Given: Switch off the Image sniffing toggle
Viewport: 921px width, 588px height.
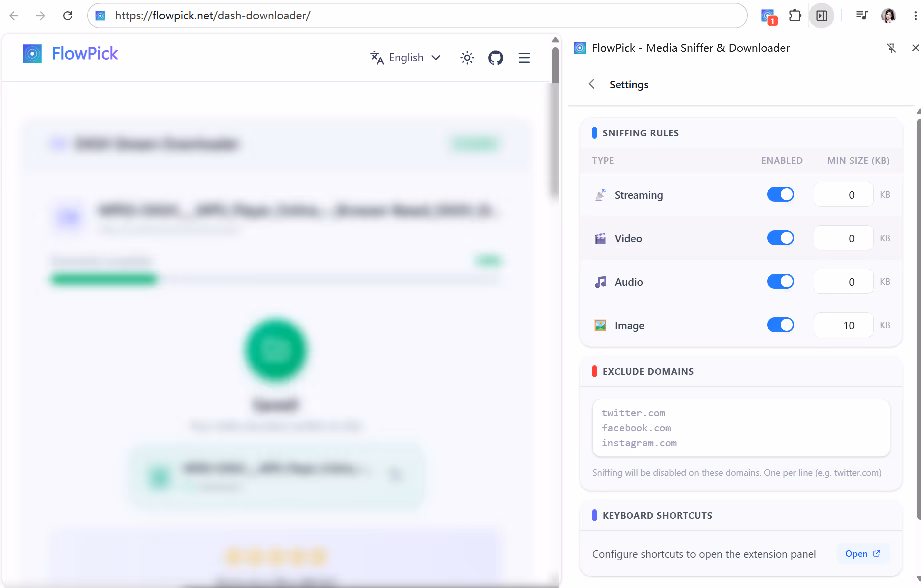Looking at the screenshot, I should click(781, 325).
